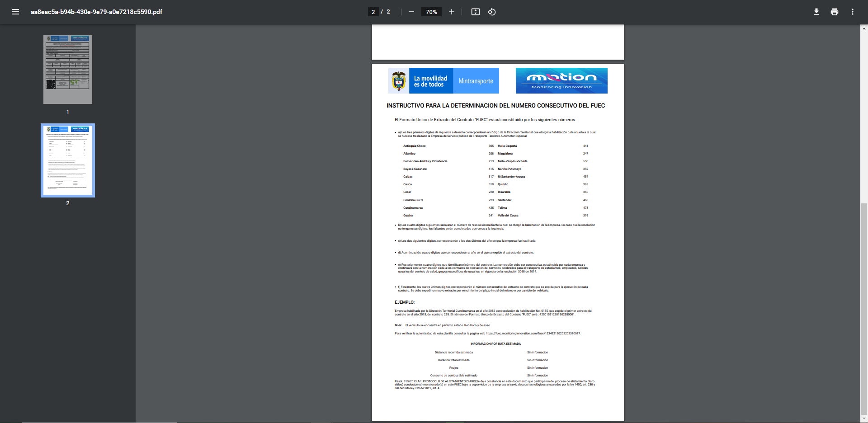
Task: Click the Mintransporte logo banner
Action: 476,81
